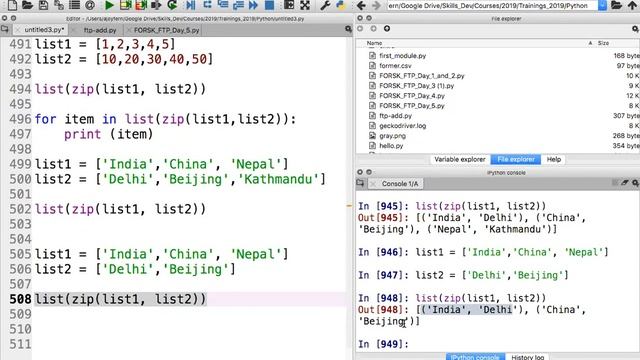
Task: Run current cell
Action: point(125,5)
